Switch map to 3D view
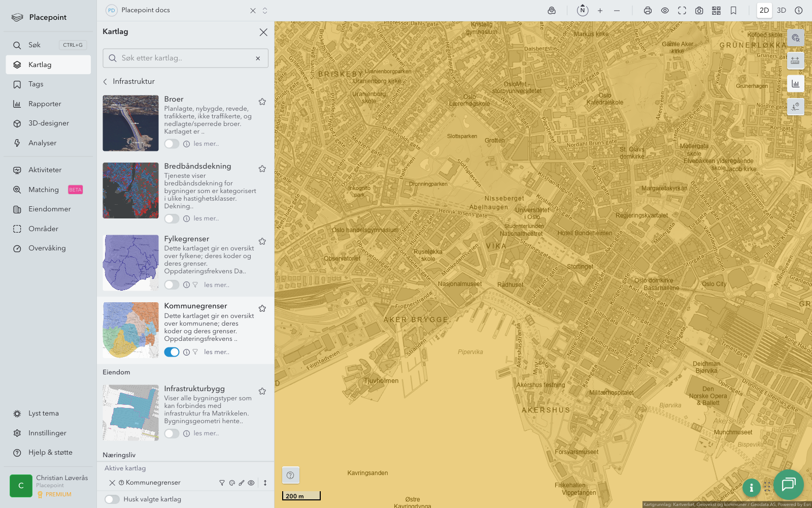 click(x=782, y=11)
